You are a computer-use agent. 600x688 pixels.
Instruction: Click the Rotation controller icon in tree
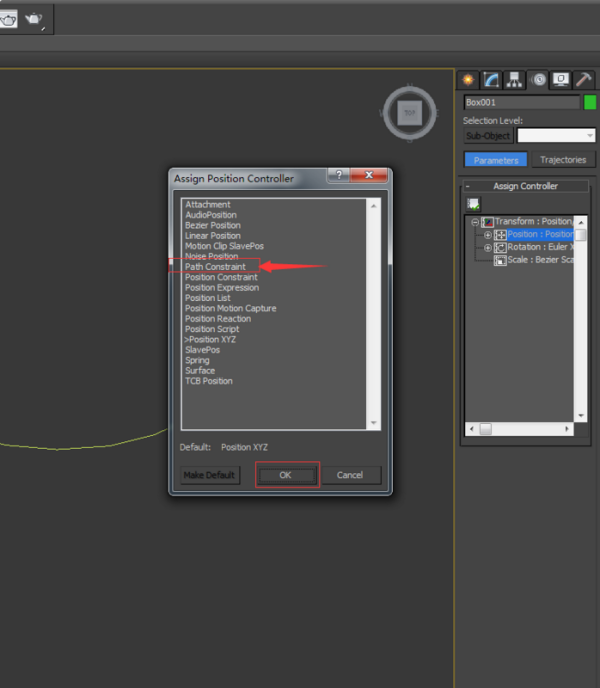pos(500,247)
